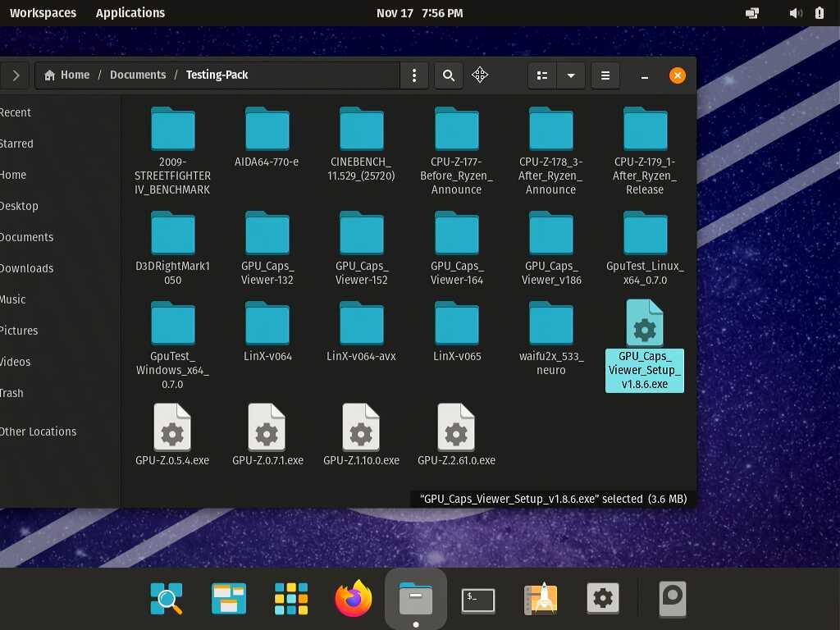
Task: Minimize the Files window
Action: (645, 75)
